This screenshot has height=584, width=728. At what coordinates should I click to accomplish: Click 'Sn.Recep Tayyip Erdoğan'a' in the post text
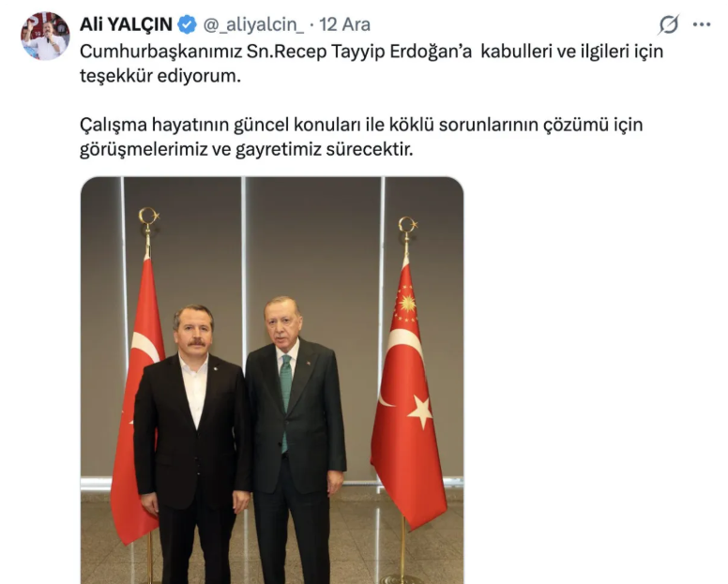(x=359, y=52)
